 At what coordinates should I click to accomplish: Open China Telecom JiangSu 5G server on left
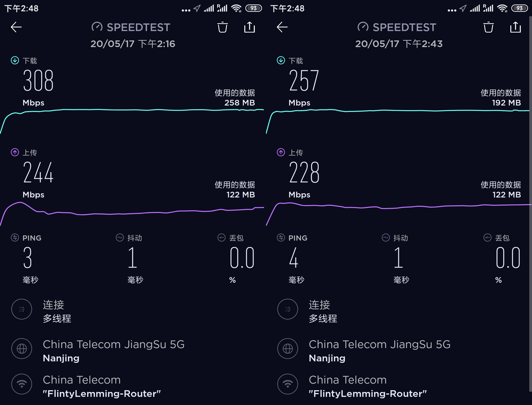click(114, 344)
